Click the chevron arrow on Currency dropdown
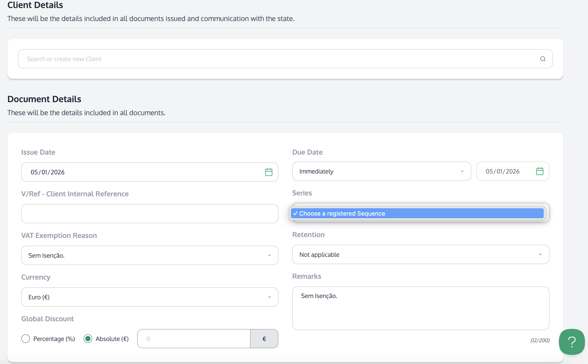Viewport: 588px width, 364px height. coord(269,297)
